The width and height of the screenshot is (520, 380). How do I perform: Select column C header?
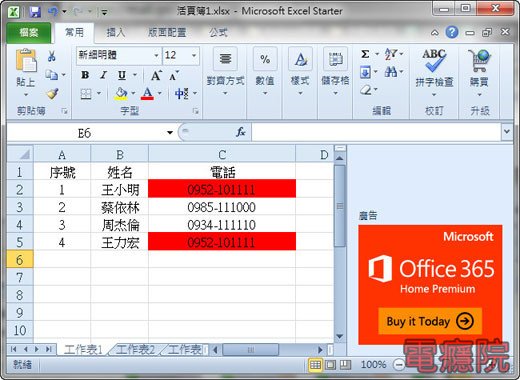click(x=222, y=154)
